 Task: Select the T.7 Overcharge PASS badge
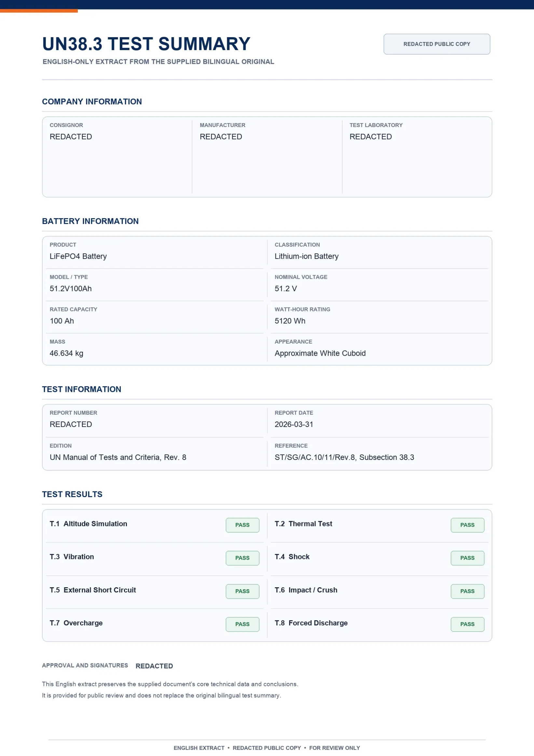coord(242,624)
